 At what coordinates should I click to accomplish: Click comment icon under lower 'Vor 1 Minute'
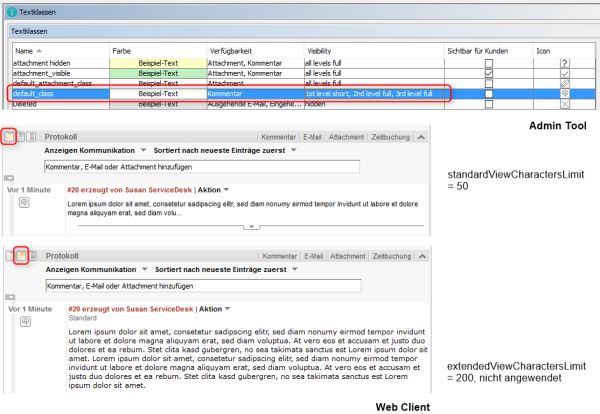pos(24,324)
